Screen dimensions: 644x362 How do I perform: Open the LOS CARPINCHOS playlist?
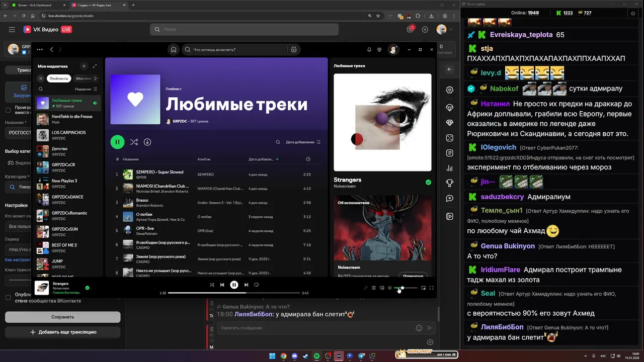click(68, 135)
